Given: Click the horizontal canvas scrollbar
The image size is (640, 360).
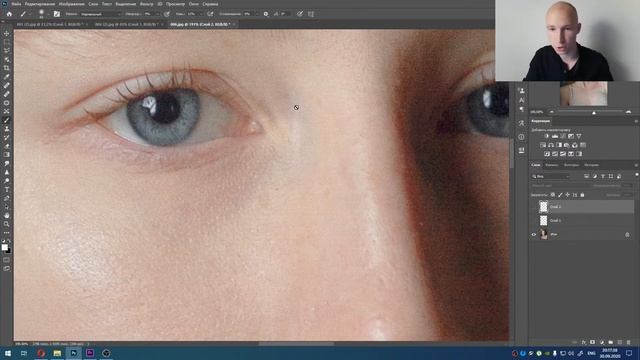Looking at the screenshot, I should coord(296,344).
